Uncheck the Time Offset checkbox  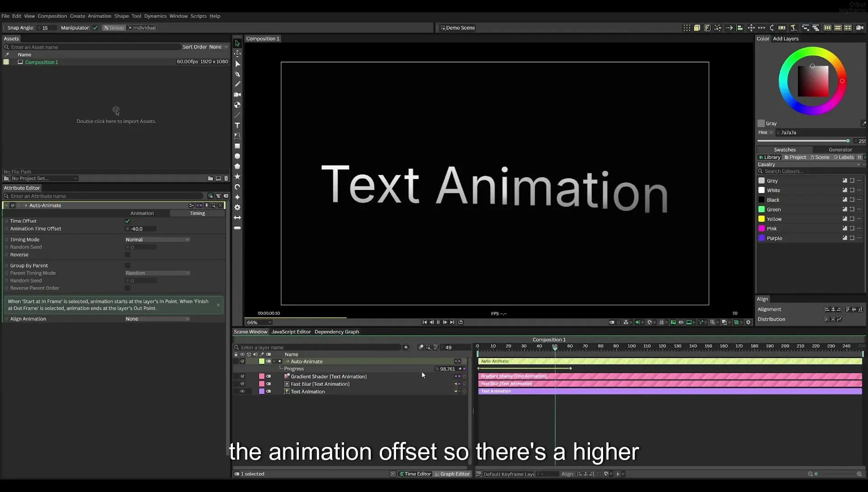point(127,221)
